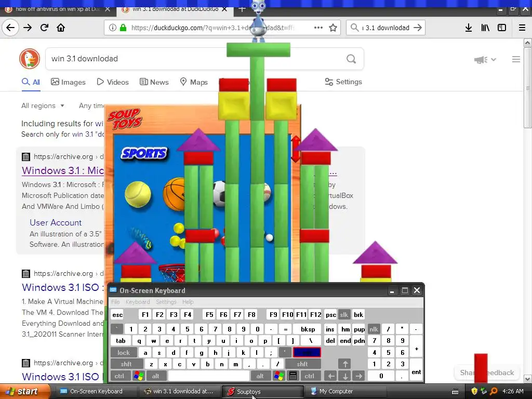Click the bksp key on keyboard

(308, 329)
